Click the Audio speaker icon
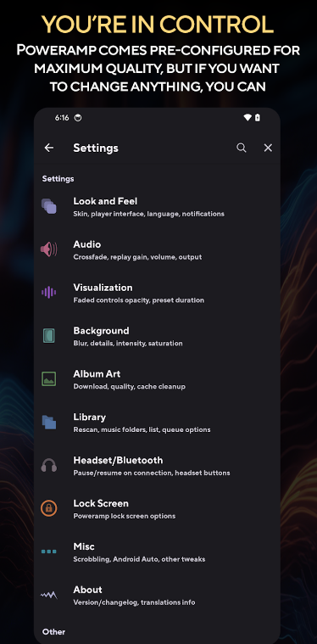 pyautogui.click(x=49, y=249)
